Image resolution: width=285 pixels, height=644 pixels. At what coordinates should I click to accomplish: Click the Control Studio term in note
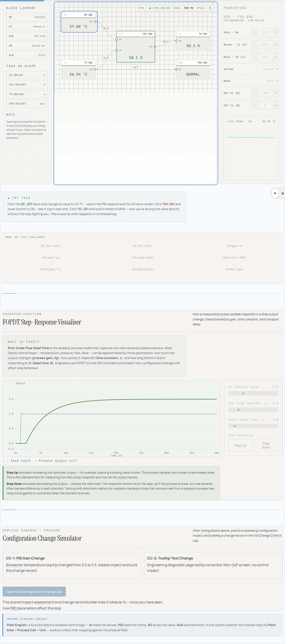(23, 126)
